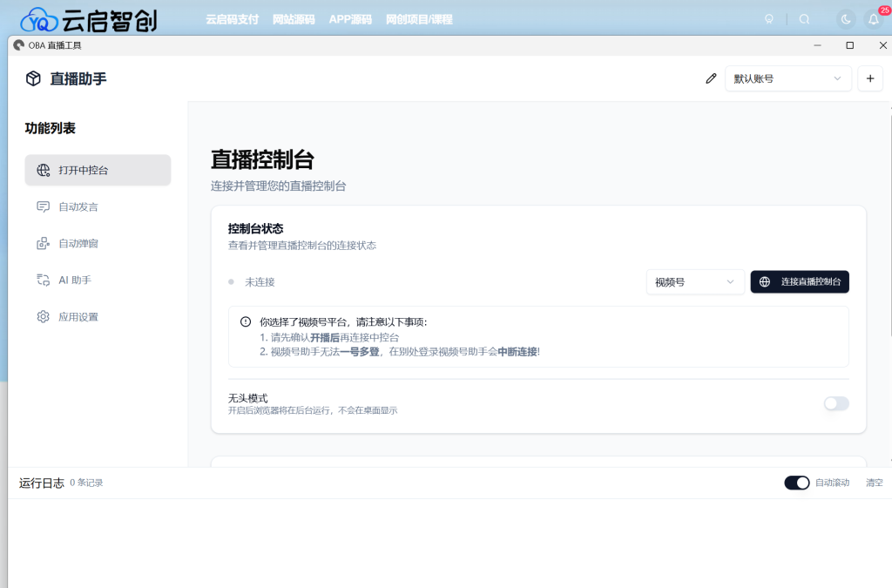Disable the 自动滚动 auto-scroll toggle
Screen dimensions: 892x588
tap(797, 482)
